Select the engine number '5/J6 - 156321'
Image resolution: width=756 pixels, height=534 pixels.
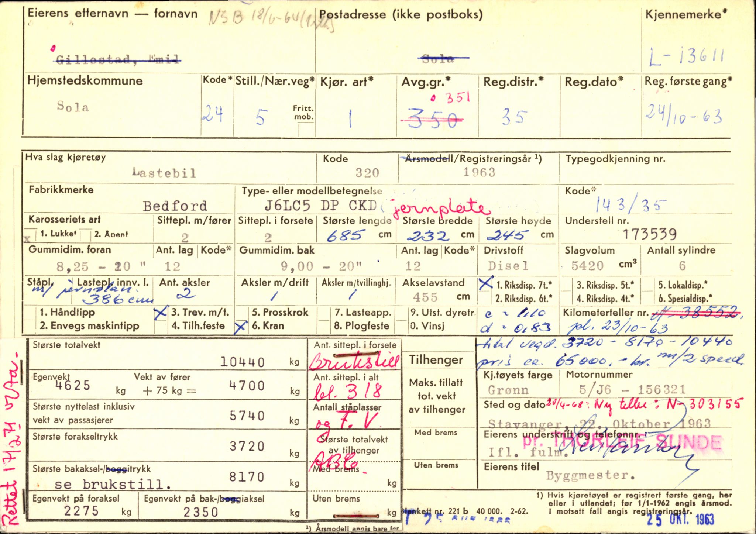pos(632,389)
